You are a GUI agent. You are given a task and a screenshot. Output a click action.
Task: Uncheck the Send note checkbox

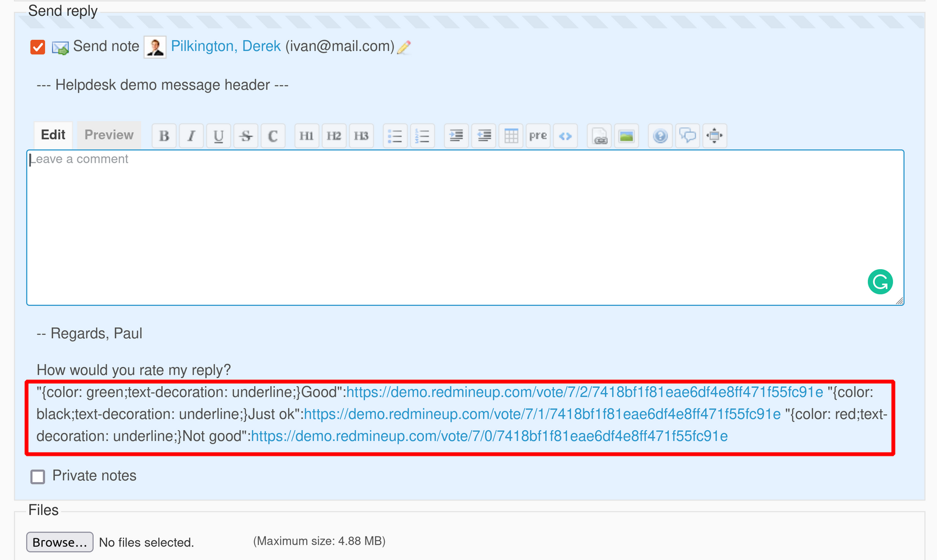[37, 47]
